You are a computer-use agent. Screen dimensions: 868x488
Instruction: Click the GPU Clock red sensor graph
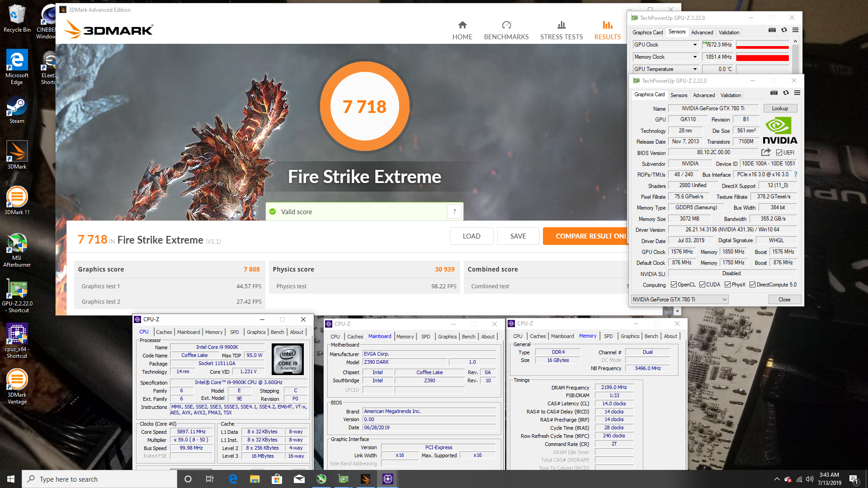(762, 45)
